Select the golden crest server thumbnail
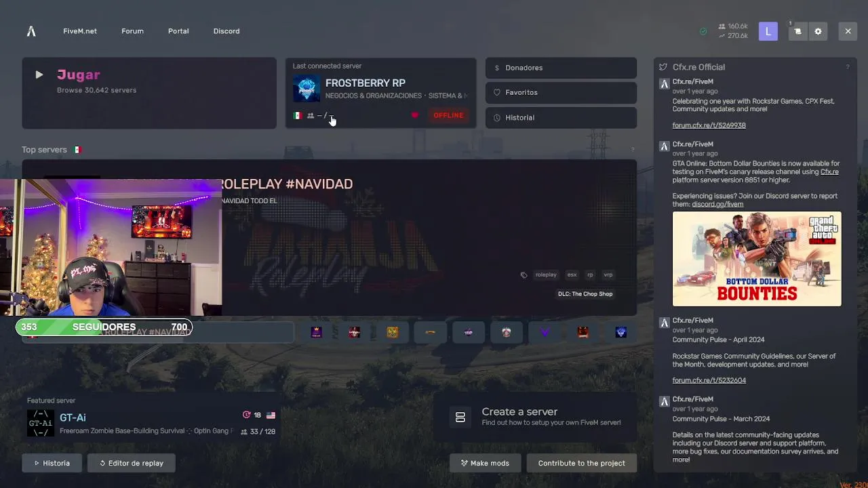The height and width of the screenshot is (488, 868). (392, 332)
